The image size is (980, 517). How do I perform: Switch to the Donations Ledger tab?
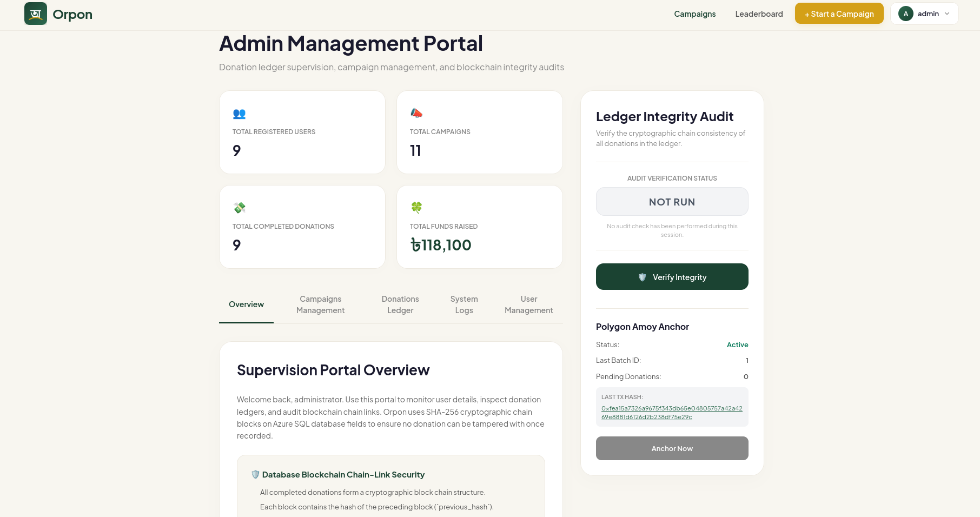click(x=400, y=304)
